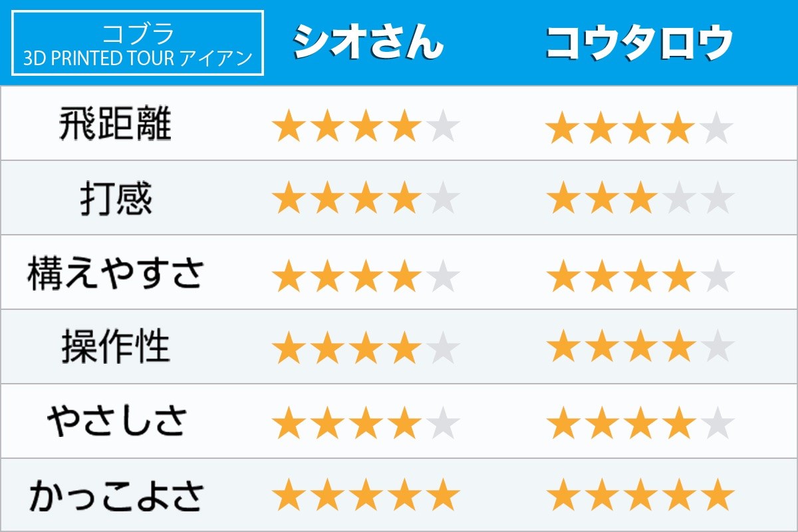Select the 構えやすさ row label
The height and width of the screenshot is (532, 798).
[x=116, y=273]
